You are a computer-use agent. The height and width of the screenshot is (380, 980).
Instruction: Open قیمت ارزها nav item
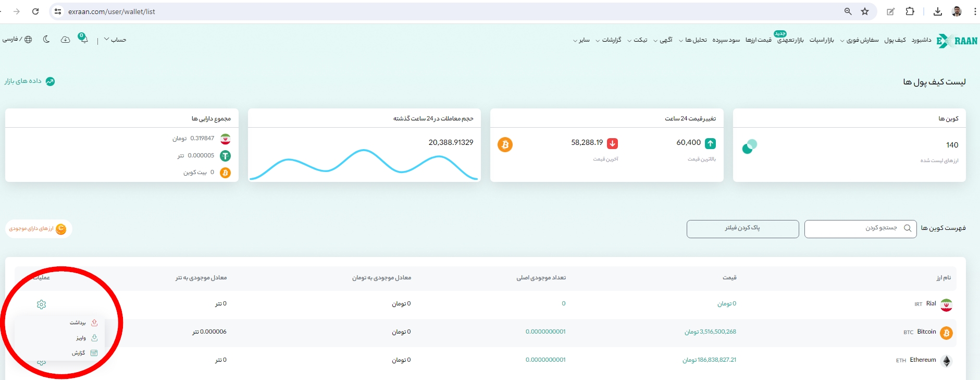[758, 40]
